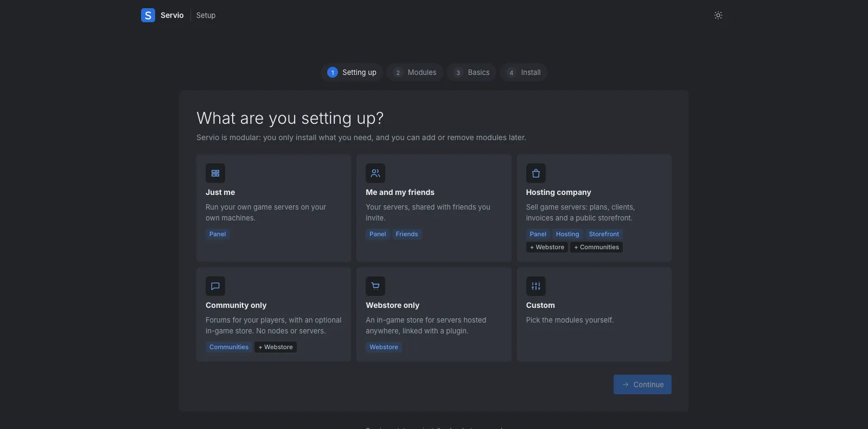Click the cart icon on Webstore only

coord(375,286)
